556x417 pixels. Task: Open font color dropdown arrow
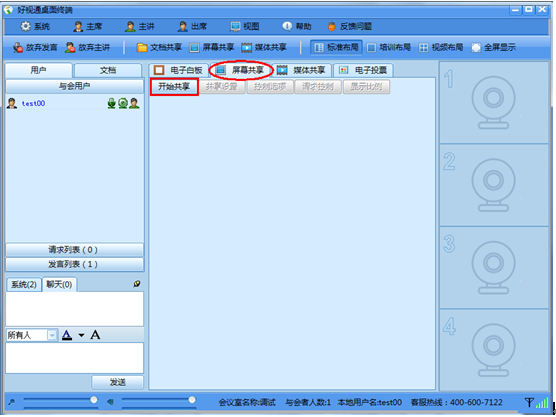(x=82, y=335)
